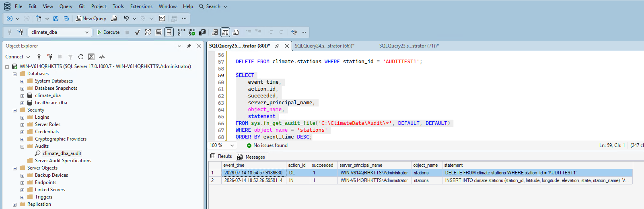Viewport: 644px width, 209px height.
Task: Switch to the SQLQuery23 tab
Action: [409, 46]
